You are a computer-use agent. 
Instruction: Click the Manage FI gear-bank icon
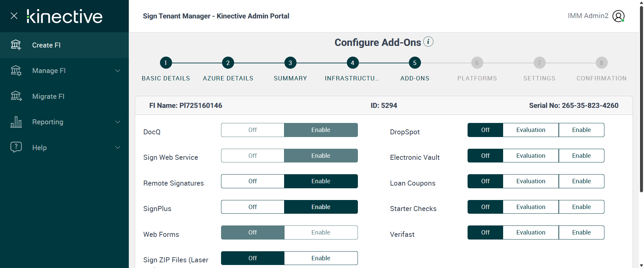coord(16,71)
